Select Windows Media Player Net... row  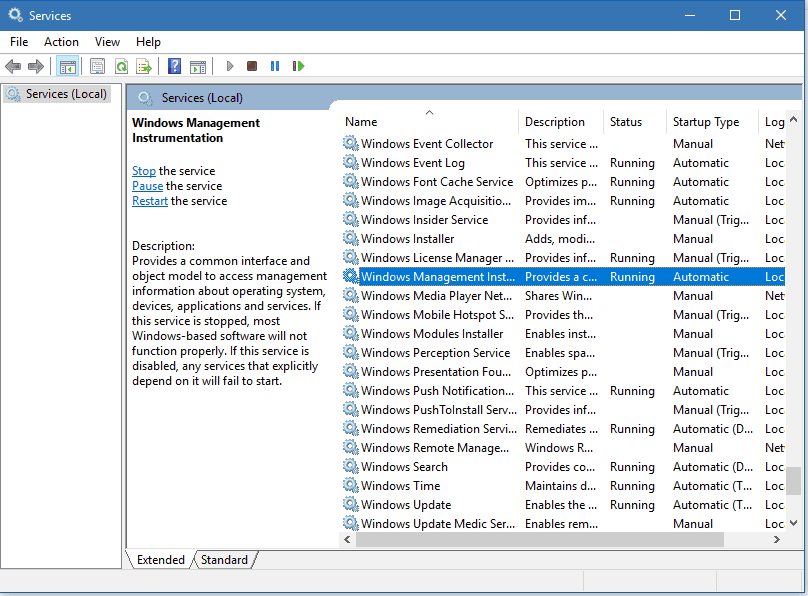click(563, 296)
